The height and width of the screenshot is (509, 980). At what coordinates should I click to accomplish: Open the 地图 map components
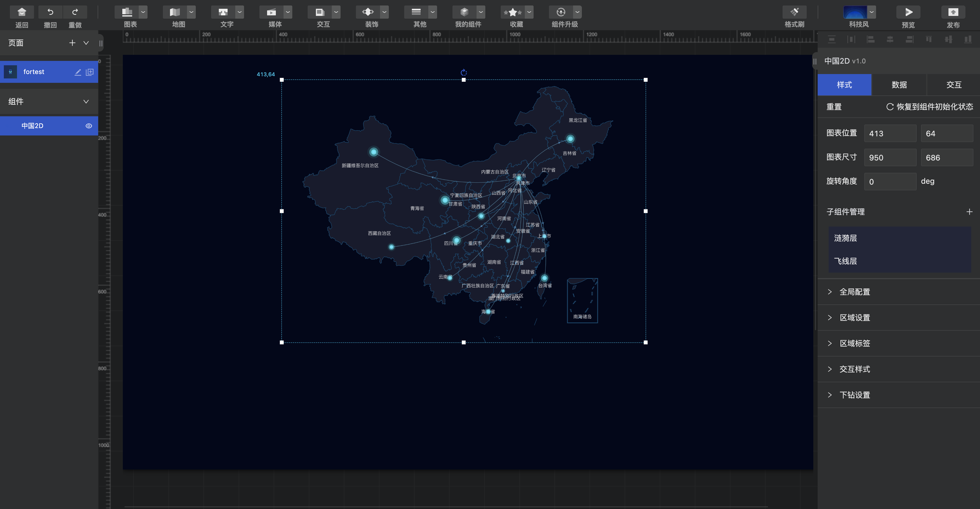coord(175,12)
